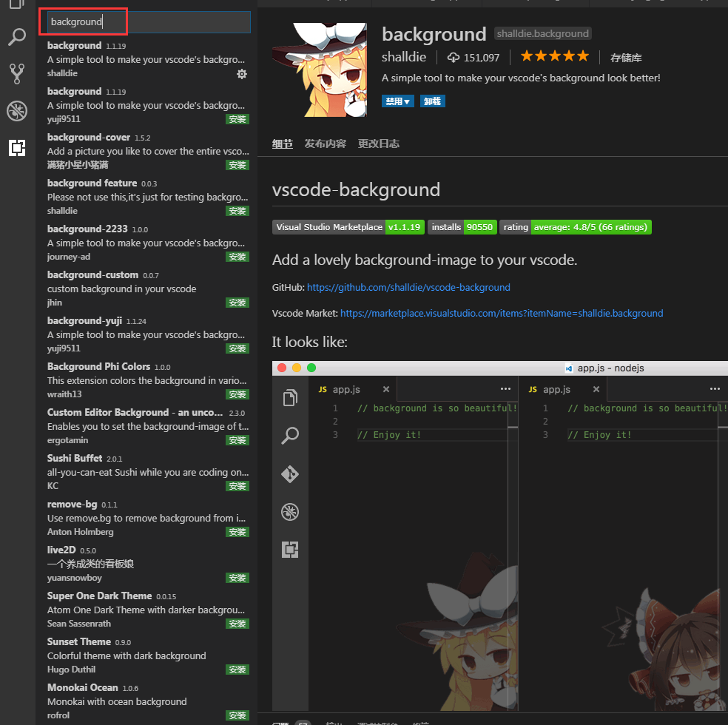The height and width of the screenshot is (725, 728).
Task: Click the 卸载 (Uninstall) button
Action: pyautogui.click(x=432, y=101)
